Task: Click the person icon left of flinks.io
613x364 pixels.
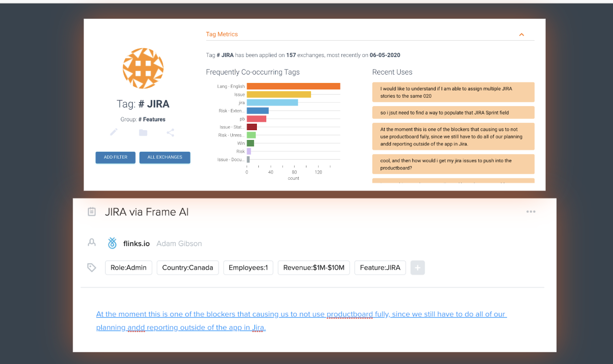Action: click(91, 243)
